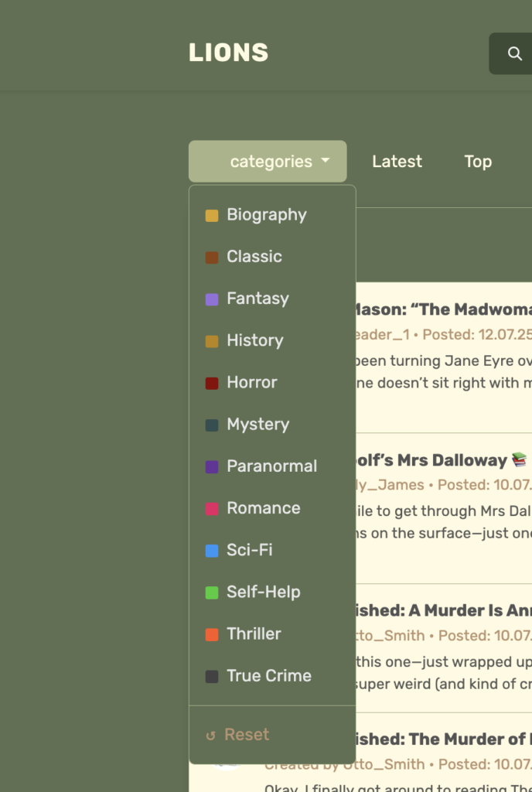Click the search magnifier icon
Screen dimensions: 532x792
click(x=514, y=53)
